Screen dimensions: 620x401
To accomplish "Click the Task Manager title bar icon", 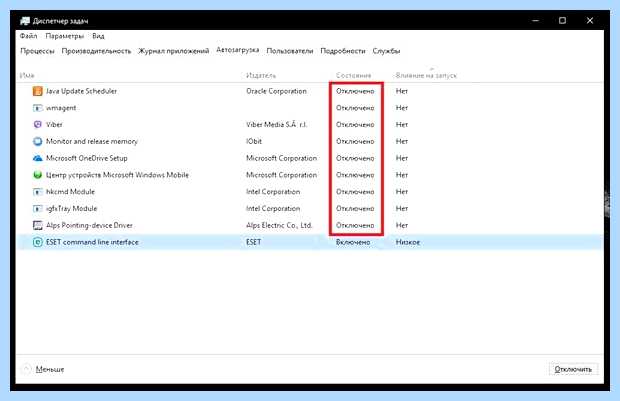I will pyautogui.click(x=25, y=21).
